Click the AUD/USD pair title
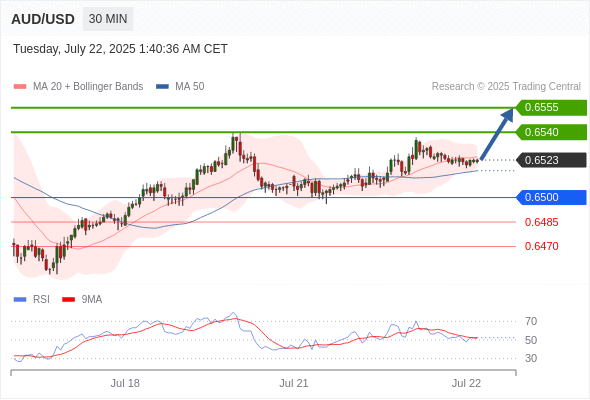Image resolution: width=590 pixels, height=400 pixels. pyautogui.click(x=43, y=19)
